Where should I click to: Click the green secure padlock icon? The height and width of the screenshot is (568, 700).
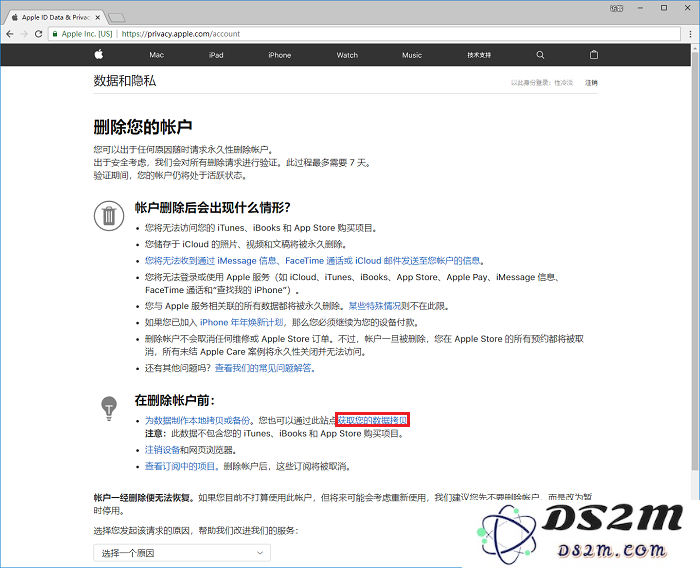pyautogui.click(x=55, y=34)
